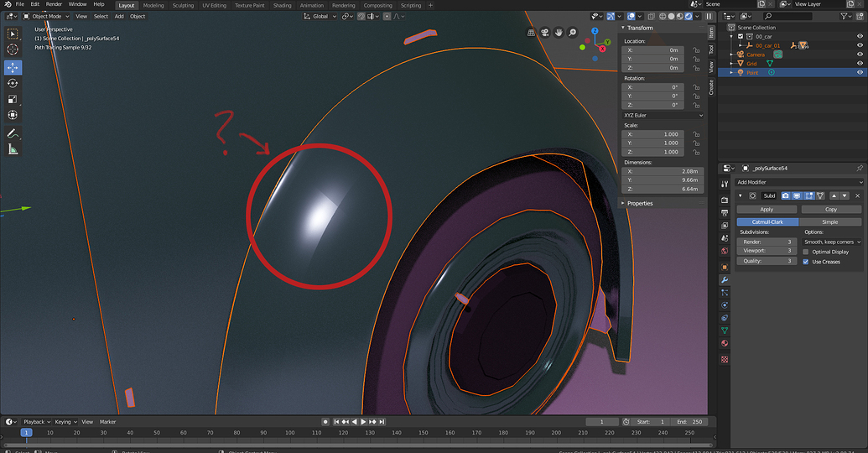The width and height of the screenshot is (868, 453).
Task: Open the Output properties tab
Action: tap(725, 212)
